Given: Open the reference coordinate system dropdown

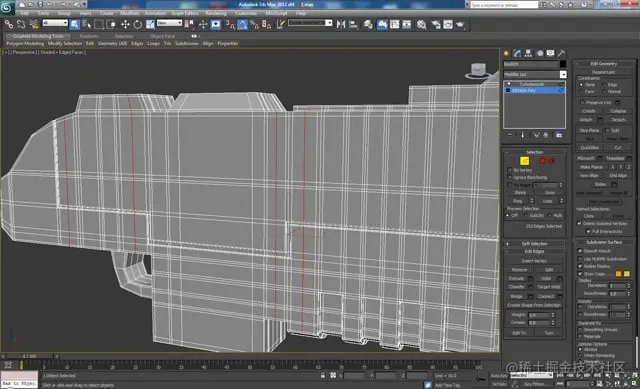Looking at the screenshot, I should coord(169,23).
